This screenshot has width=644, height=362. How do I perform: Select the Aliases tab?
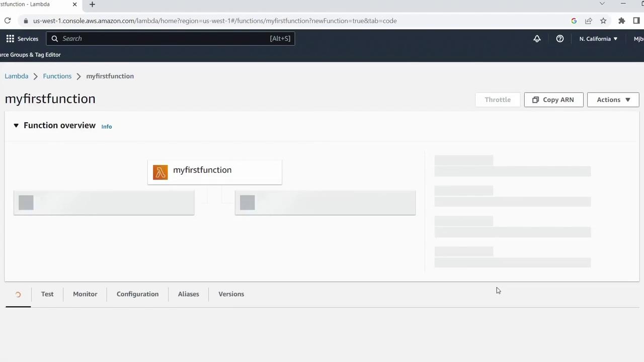coord(188,294)
